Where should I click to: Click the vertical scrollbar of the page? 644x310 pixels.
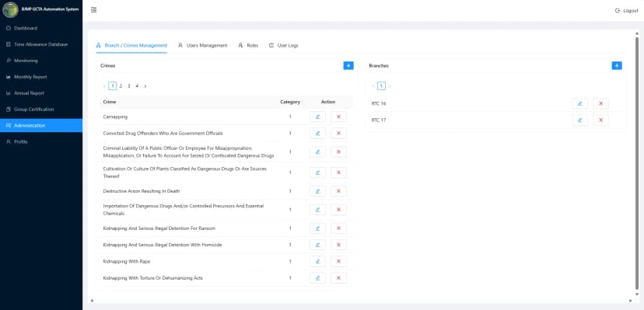coord(637,163)
